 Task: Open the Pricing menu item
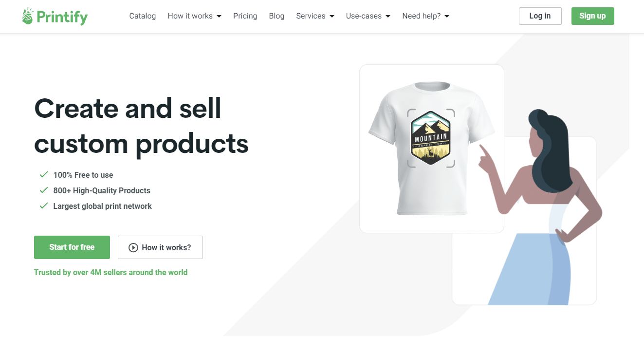(245, 16)
